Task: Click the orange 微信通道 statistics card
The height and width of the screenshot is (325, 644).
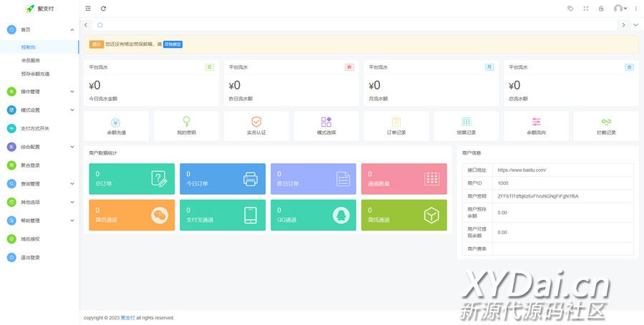Action: [132, 215]
